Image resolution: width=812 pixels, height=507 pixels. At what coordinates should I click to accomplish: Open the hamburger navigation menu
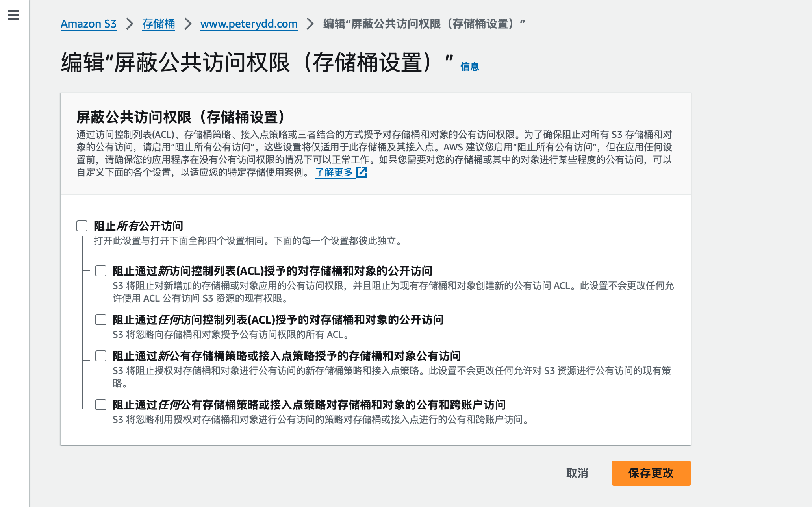[13, 15]
